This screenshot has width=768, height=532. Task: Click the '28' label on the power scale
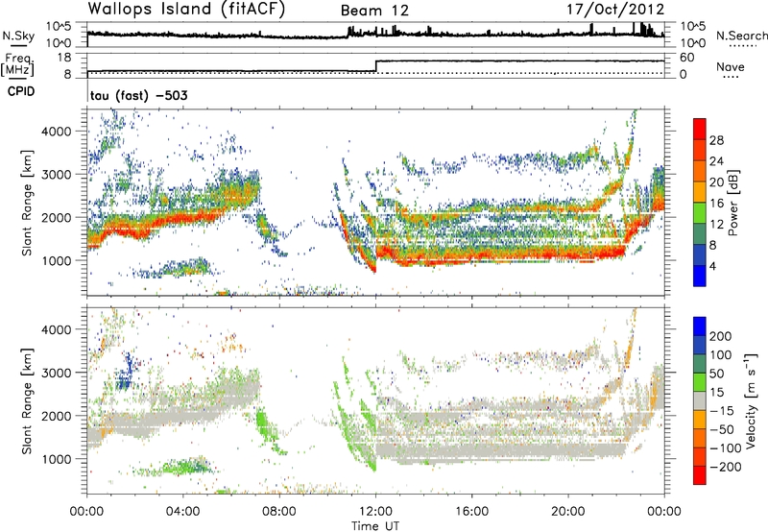coord(716,140)
